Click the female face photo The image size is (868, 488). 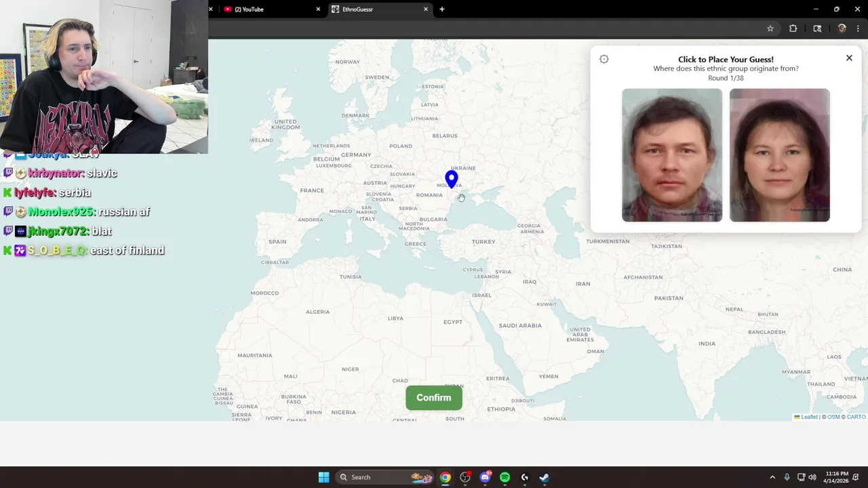780,155
